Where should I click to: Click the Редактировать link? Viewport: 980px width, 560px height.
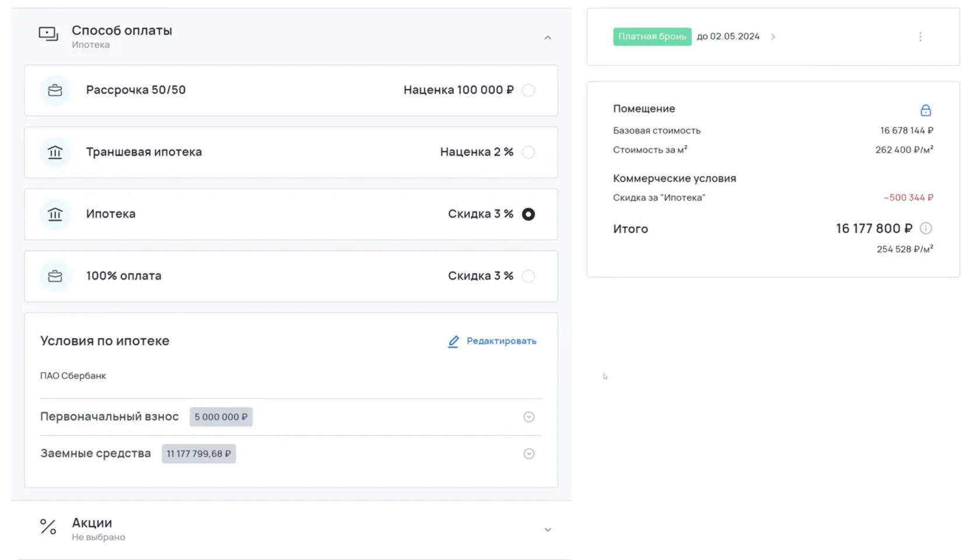click(492, 341)
